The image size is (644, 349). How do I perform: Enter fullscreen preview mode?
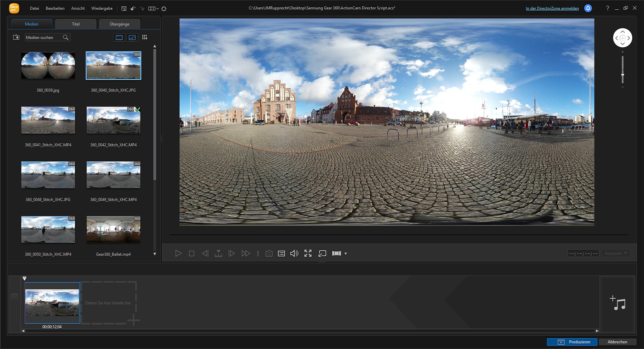308,253
